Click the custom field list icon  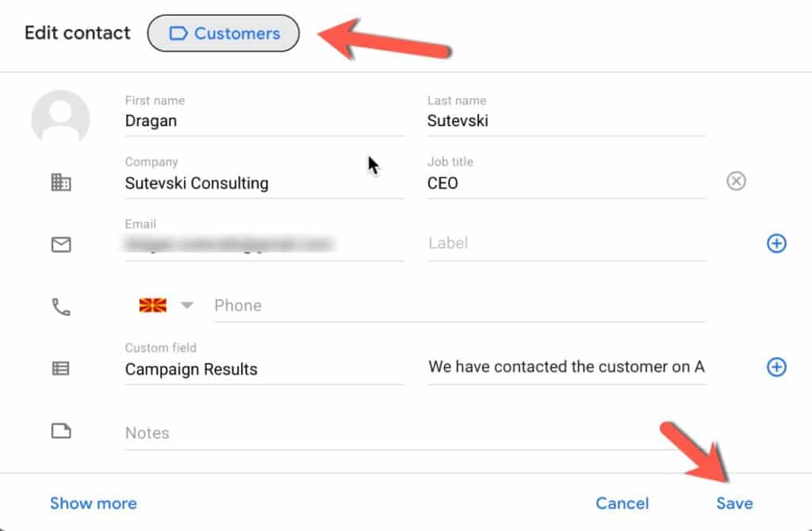click(61, 369)
